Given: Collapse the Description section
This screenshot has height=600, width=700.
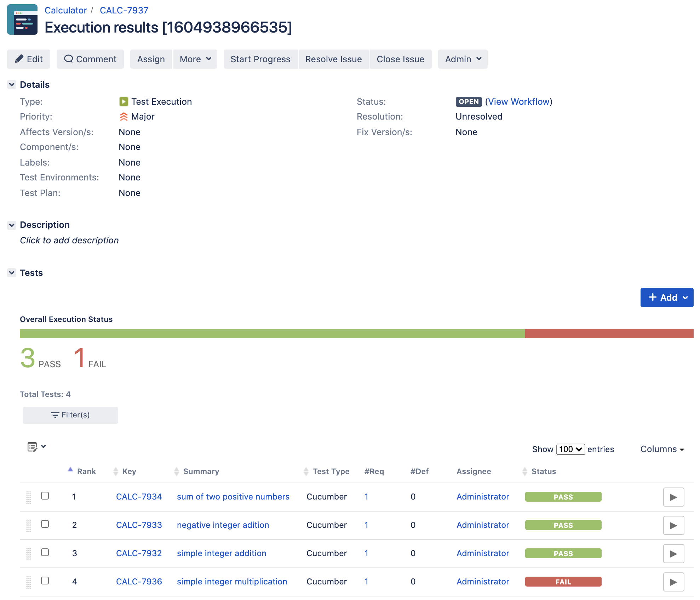Looking at the screenshot, I should pyautogui.click(x=12, y=225).
